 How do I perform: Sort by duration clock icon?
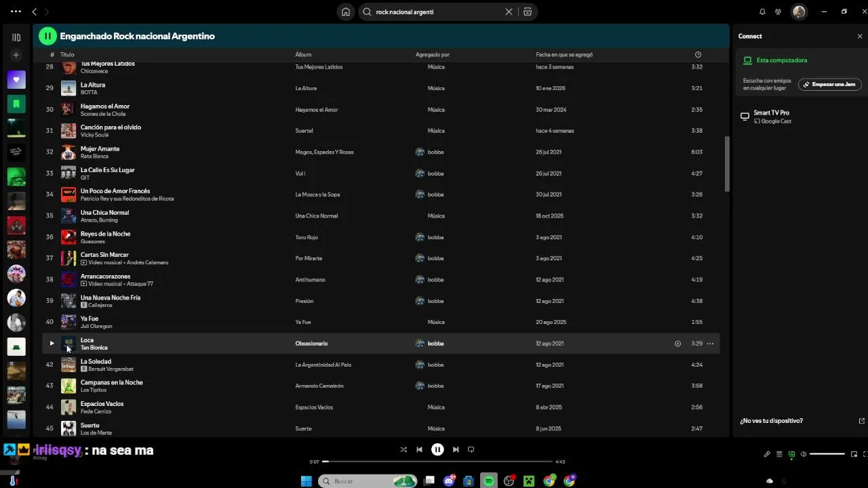[x=698, y=55]
